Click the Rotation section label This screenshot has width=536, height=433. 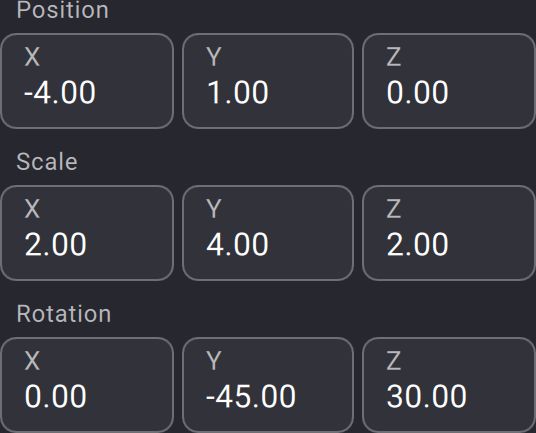[64, 313]
